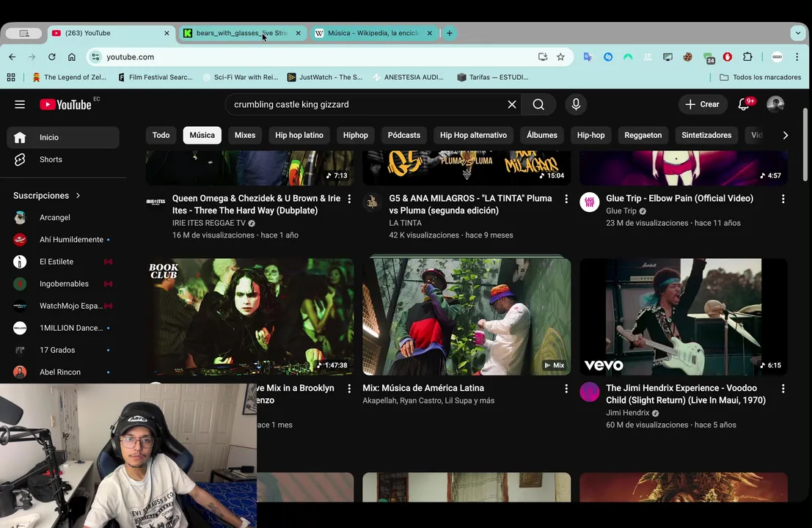Open WatchMojo Español subscription channel
This screenshot has height=528, width=812.
point(62,306)
